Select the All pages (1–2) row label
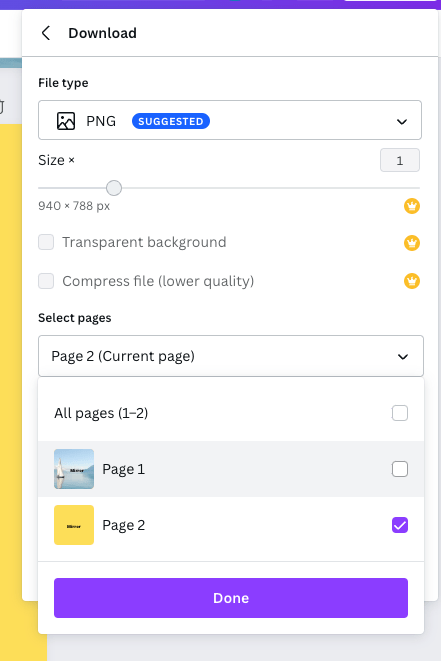Screen dimensions: 441x661 coord(101,413)
